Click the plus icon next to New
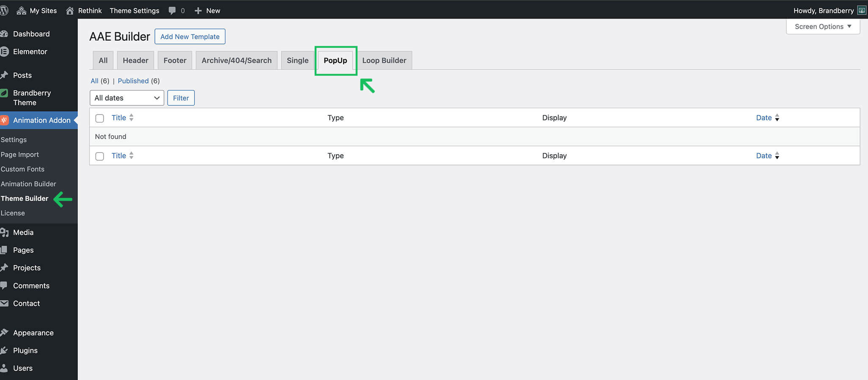 198,11
